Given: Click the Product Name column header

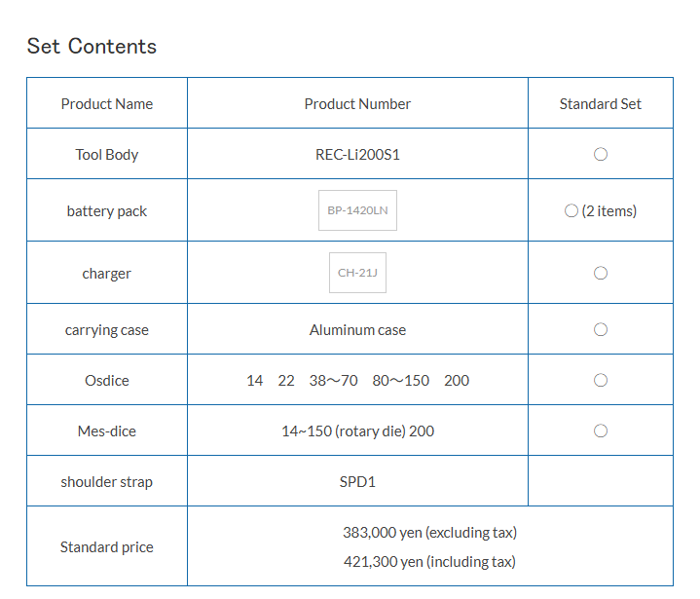Looking at the screenshot, I should point(107,103).
